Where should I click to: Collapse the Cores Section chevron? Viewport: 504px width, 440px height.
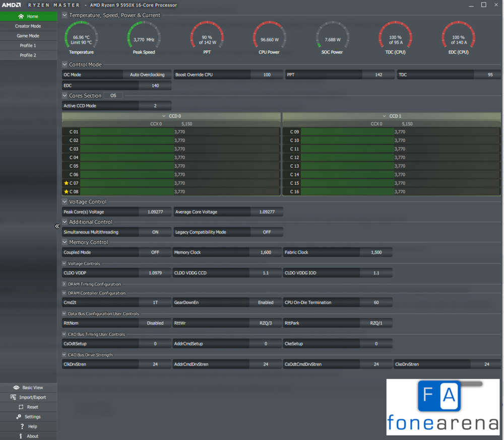(x=65, y=95)
